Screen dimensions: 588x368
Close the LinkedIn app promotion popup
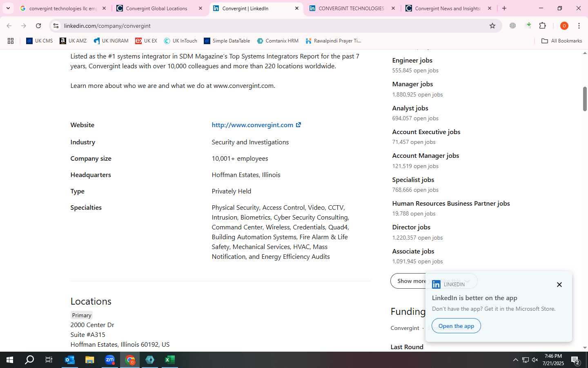pyautogui.click(x=559, y=285)
